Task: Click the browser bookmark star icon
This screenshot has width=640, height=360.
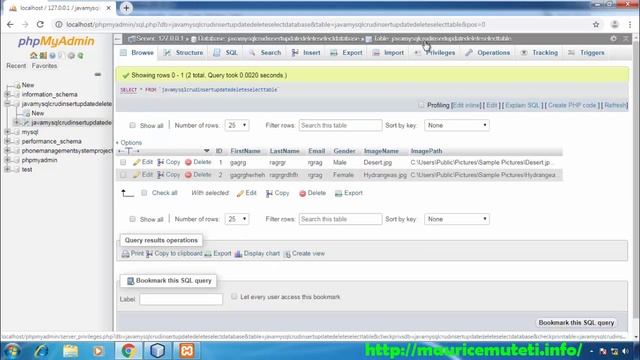Action: pyautogui.click(x=596, y=24)
